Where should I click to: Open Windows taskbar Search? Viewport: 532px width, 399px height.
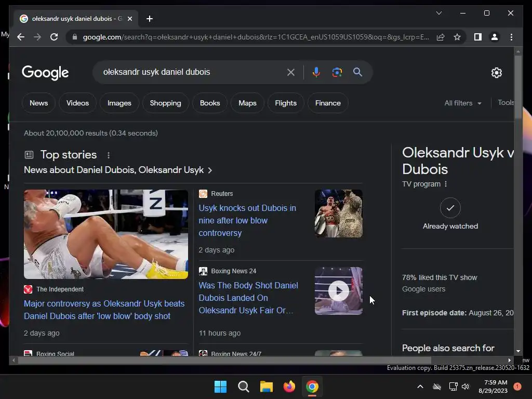pos(243,387)
